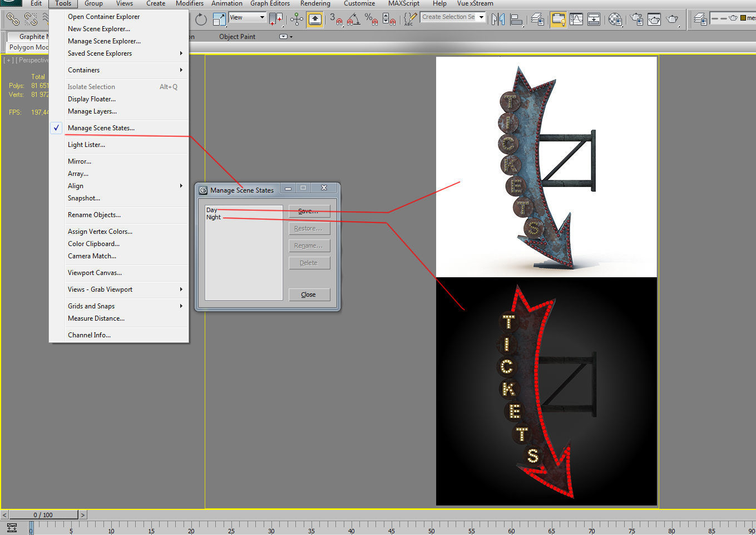756x535 pixels.
Task: Expand the Align submenu
Action: (x=119, y=186)
